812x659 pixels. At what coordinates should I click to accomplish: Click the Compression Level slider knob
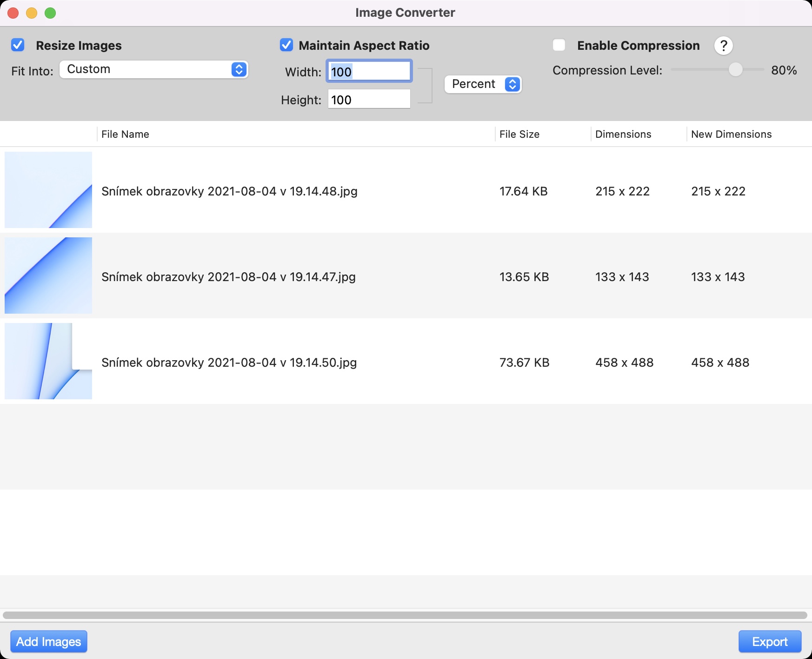coord(735,70)
